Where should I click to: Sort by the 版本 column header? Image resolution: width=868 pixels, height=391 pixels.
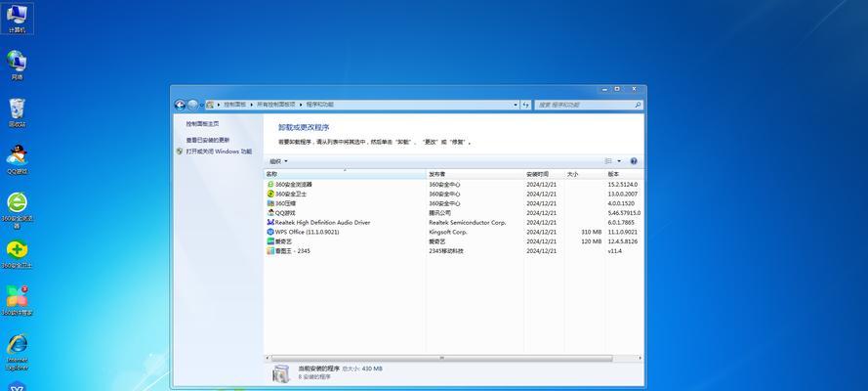tap(625, 174)
